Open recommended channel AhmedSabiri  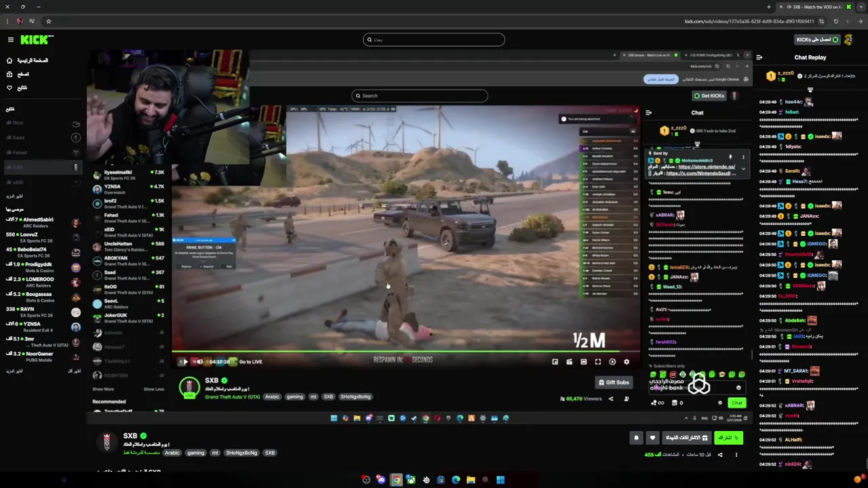pos(42,222)
